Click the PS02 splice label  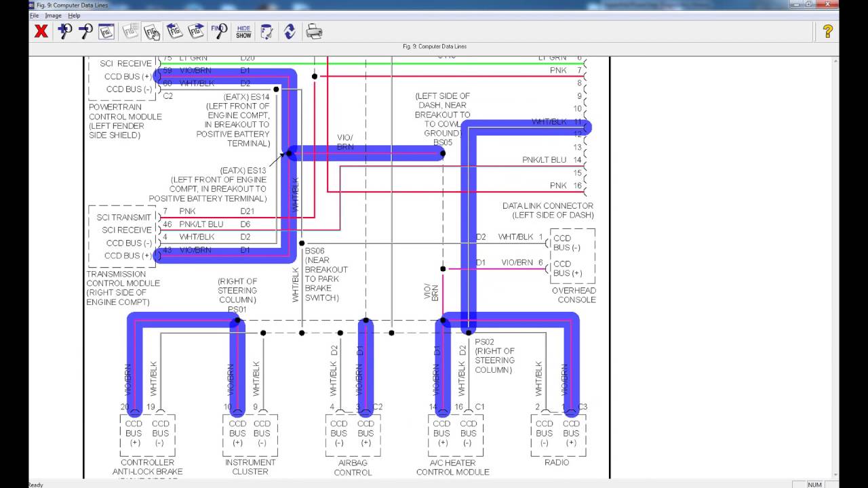484,342
